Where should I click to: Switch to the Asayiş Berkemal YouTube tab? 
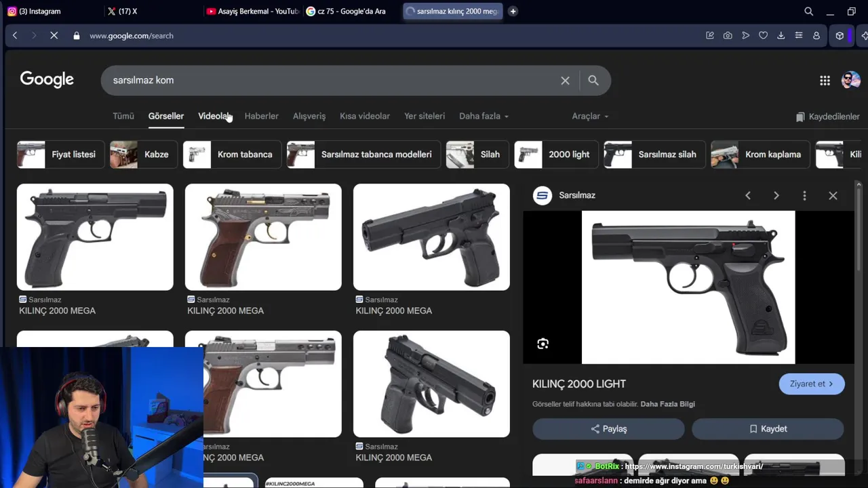click(x=252, y=12)
